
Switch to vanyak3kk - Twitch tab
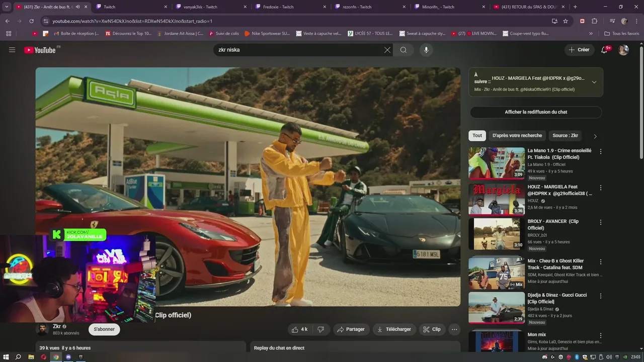pyautogui.click(x=211, y=7)
